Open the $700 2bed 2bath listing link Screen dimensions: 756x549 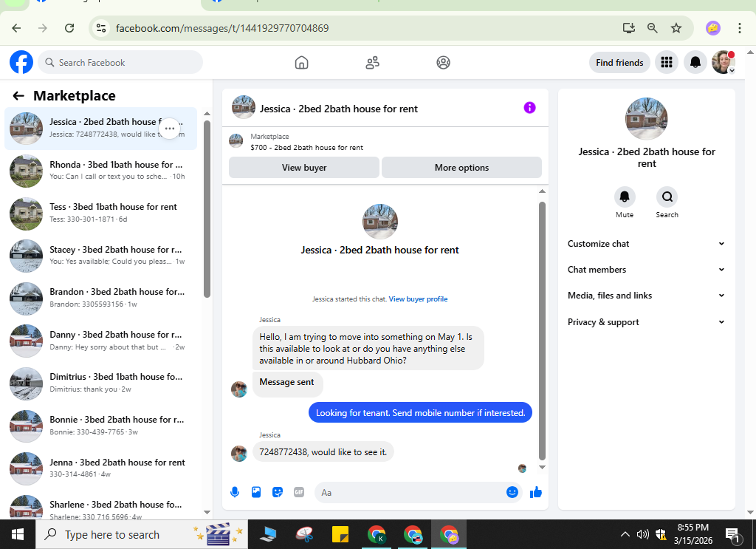(306, 148)
